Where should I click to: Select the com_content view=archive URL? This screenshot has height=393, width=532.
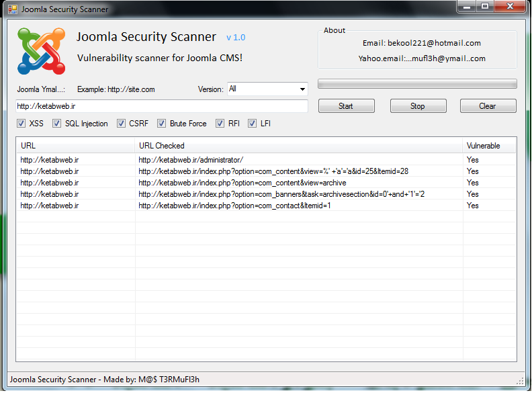tap(242, 183)
